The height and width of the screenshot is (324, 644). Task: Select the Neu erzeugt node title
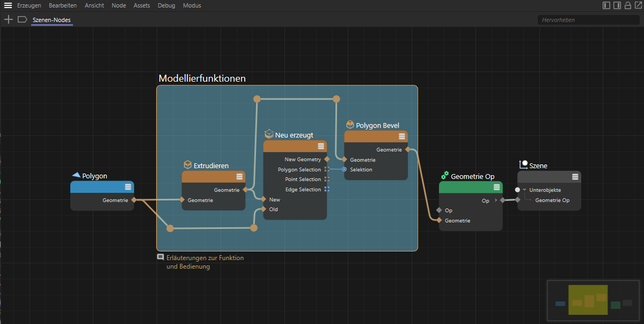click(294, 135)
